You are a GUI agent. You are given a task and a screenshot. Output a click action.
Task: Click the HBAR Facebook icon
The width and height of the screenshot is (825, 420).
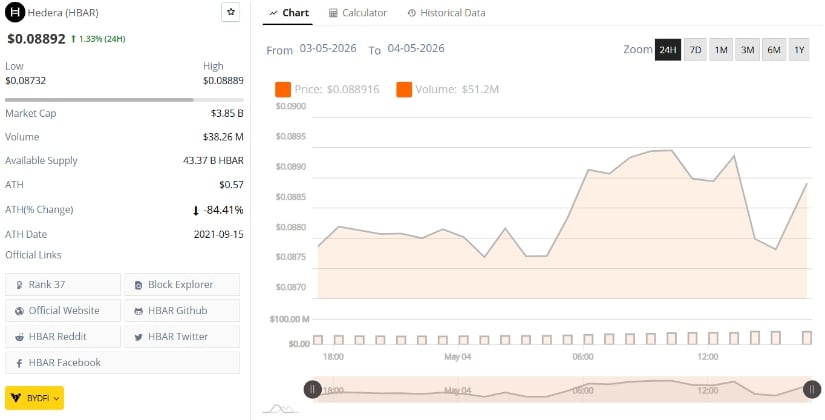pyautogui.click(x=19, y=363)
